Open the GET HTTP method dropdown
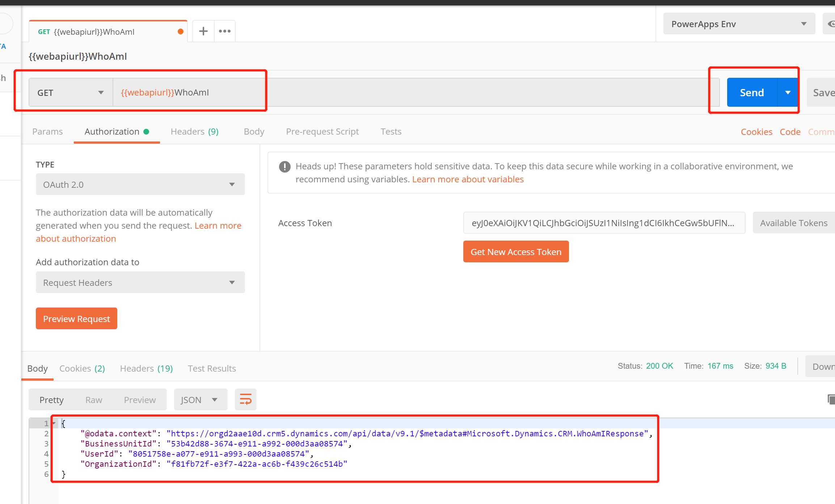The height and width of the screenshot is (504, 835). click(71, 93)
